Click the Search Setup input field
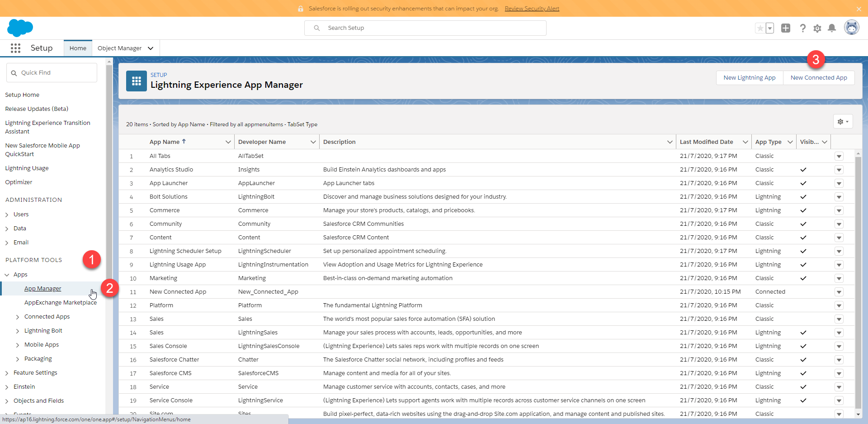 click(x=425, y=28)
